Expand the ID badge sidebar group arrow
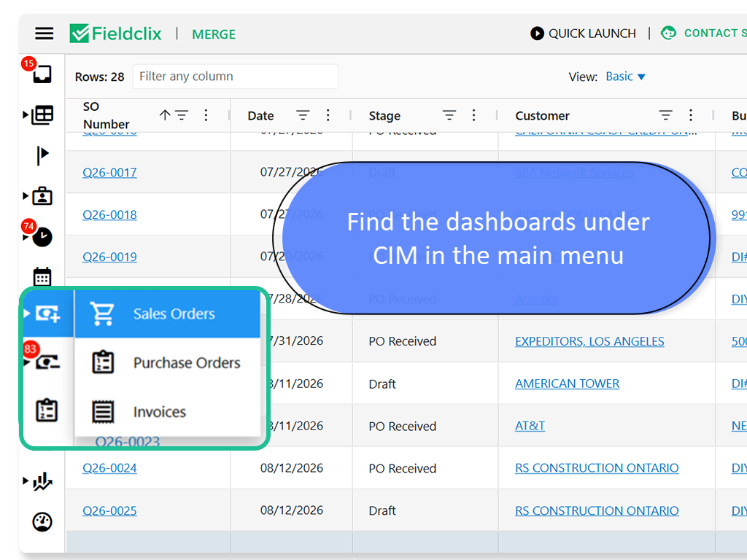The image size is (747, 560). pos(26,195)
